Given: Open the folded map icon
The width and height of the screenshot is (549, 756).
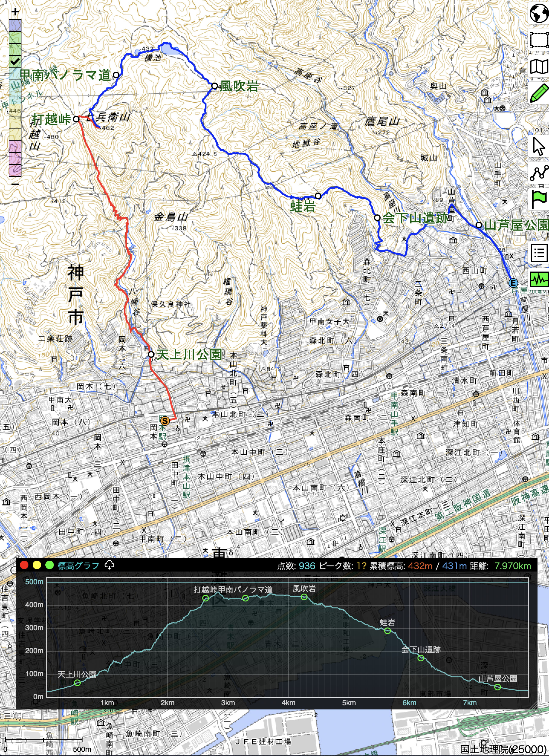Looking at the screenshot, I should click(x=539, y=67).
